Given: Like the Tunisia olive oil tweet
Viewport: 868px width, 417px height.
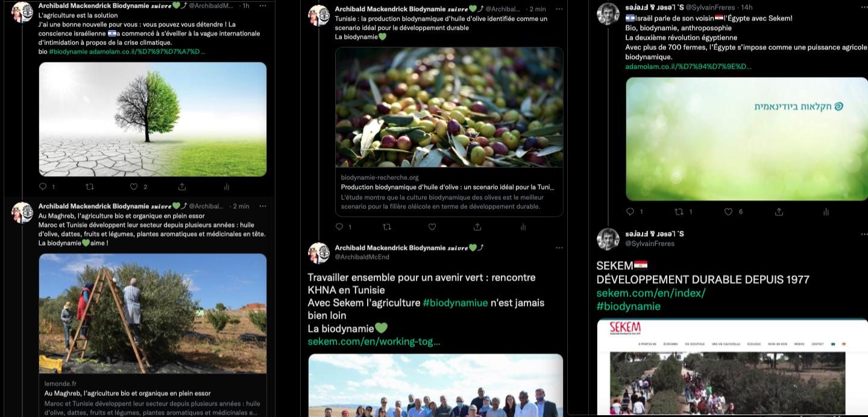Looking at the screenshot, I should (432, 227).
